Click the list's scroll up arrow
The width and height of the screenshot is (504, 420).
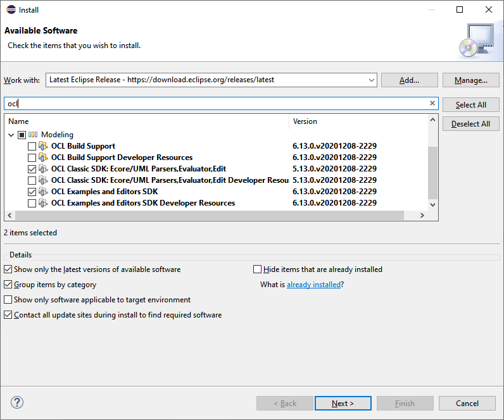pos(432,120)
